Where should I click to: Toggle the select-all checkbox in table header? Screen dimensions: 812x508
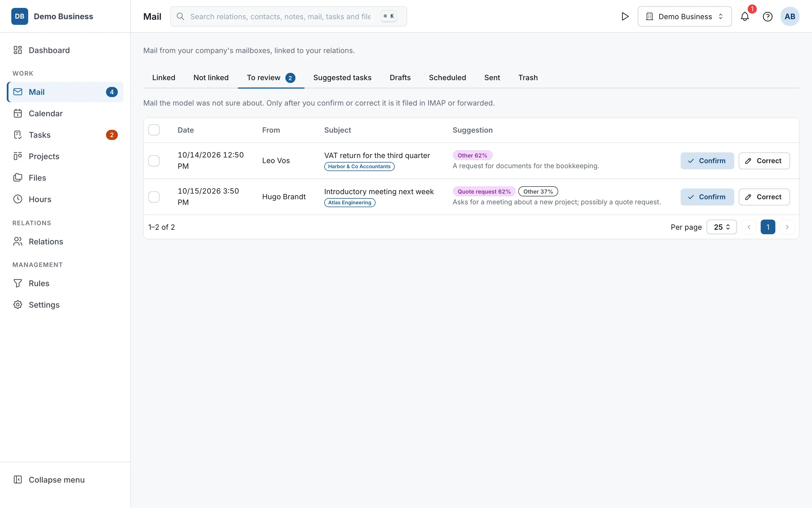coord(154,130)
